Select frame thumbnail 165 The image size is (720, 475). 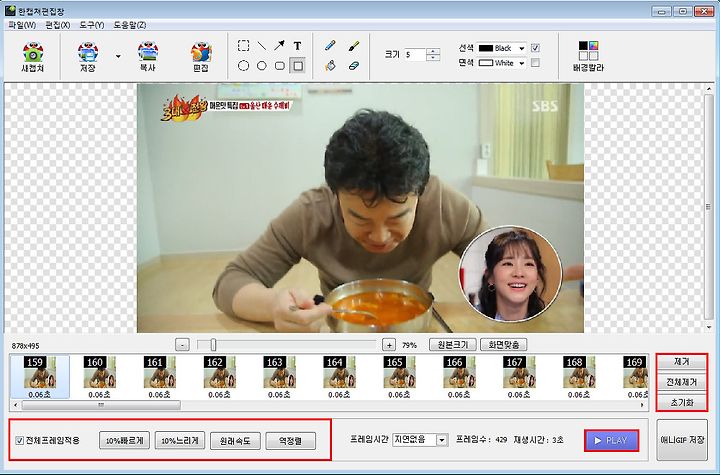pyautogui.click(x=399, y=377)
